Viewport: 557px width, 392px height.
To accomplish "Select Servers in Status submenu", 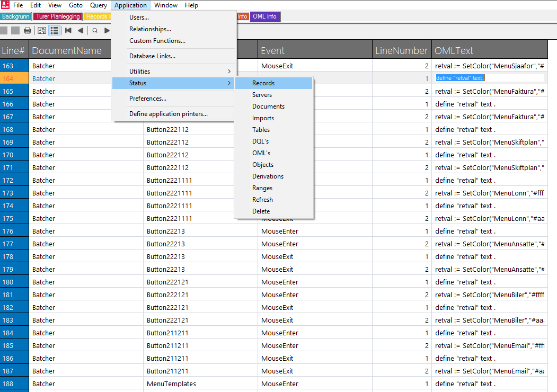I will pyautogui.click(x=274, y=95).
